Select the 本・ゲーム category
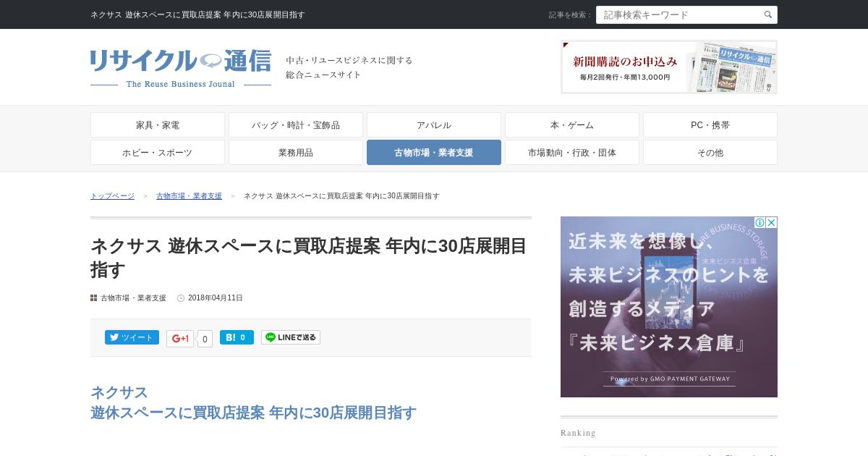Image resolution: width=868 pixels, height=456 pixels. click(572, 125)
